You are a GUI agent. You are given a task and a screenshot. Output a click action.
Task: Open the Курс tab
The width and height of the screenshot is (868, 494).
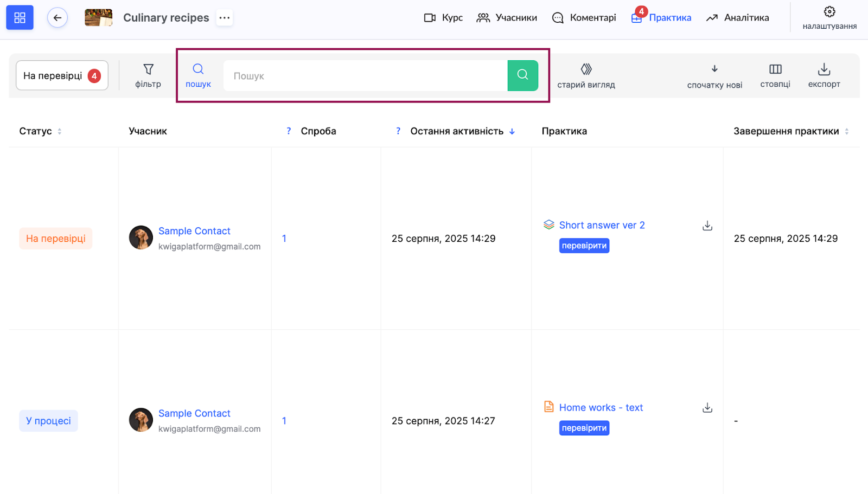pos(443,18)
